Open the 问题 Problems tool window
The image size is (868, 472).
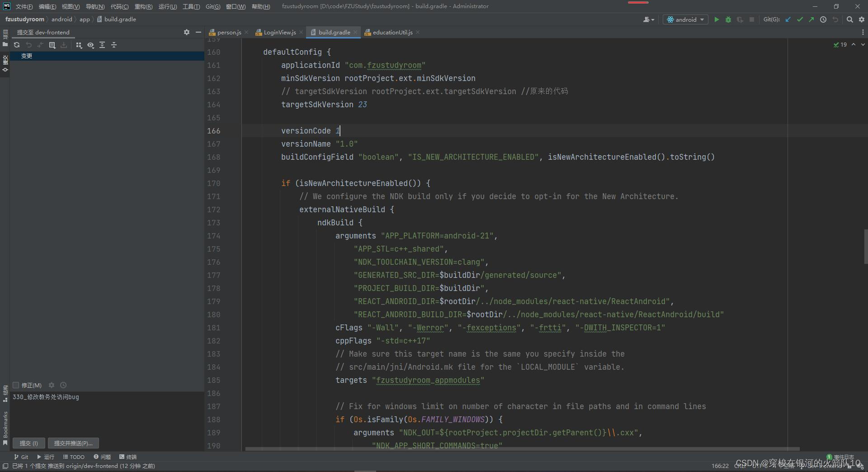102,457
